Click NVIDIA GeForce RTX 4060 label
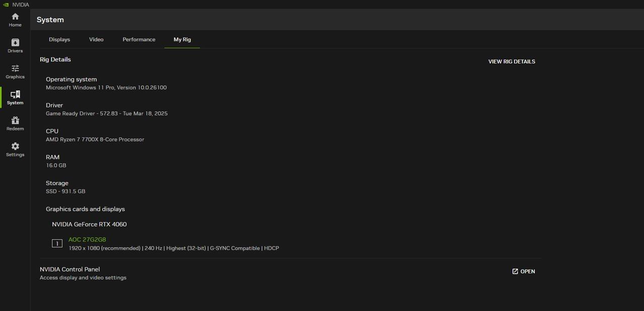Image resolution: width=644 pixels, height=311 pixels. (90, 224)
